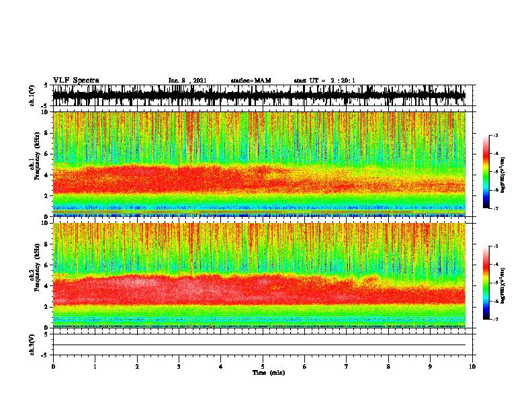The image size is (532, 411).
Task: Click the ch.1 "Frequency (kHz)" axis label
Action: point(36,156)
